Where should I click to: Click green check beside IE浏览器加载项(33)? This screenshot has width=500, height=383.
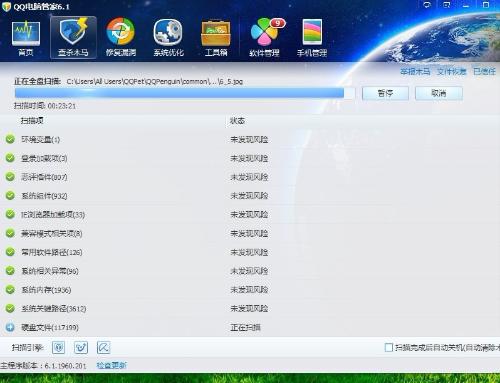pyautogui.click(x=10, y=214)
